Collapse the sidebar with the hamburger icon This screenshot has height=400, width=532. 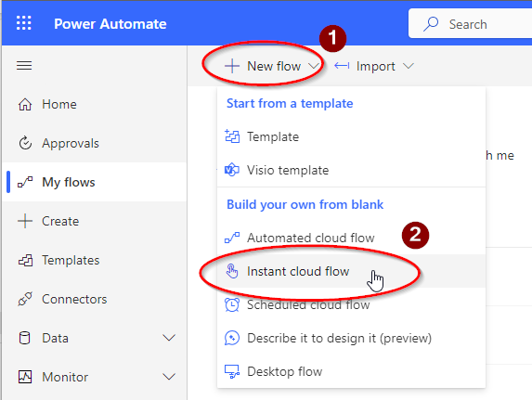24,65
